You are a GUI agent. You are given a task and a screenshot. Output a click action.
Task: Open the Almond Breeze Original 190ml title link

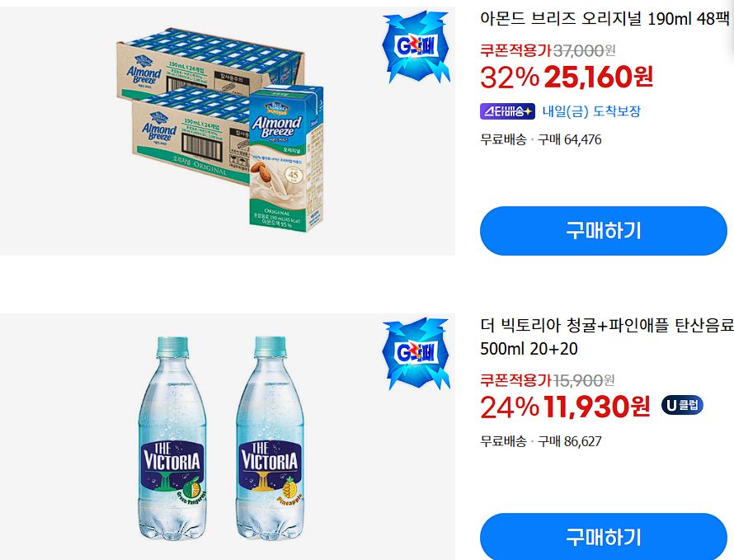click(x=605, y=19)
